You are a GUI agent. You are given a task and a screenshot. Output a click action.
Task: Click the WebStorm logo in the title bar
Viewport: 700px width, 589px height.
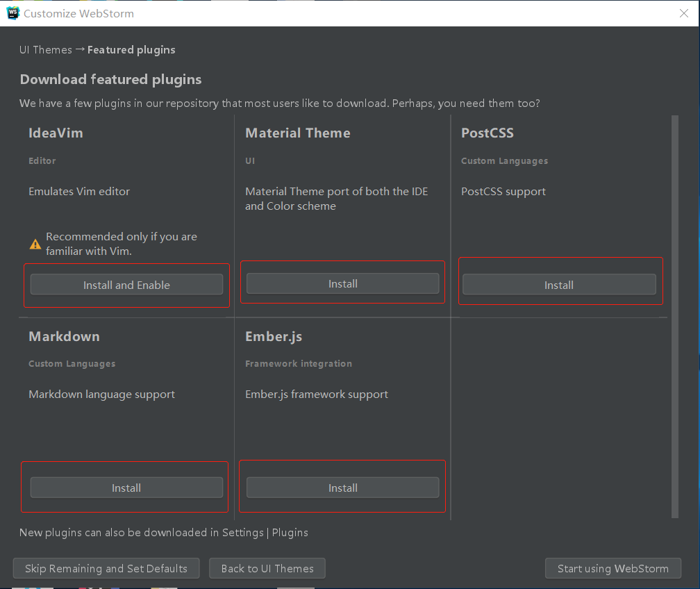pos(12,13)
